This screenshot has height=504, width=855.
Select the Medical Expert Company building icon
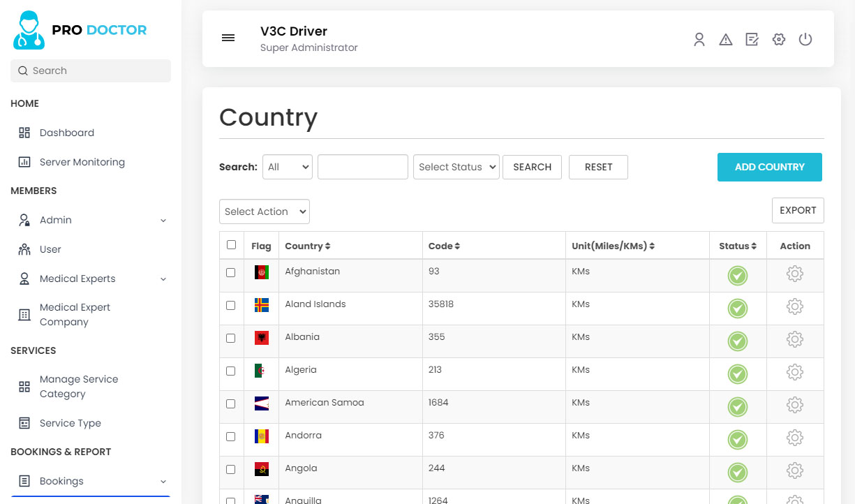click(24, 314)
